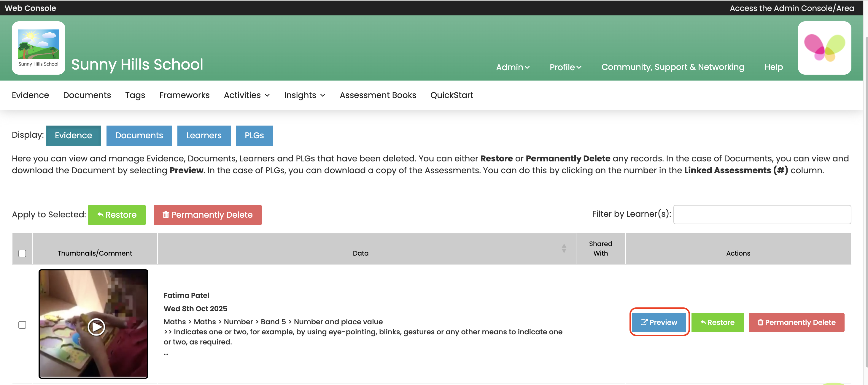Click the sort arrows in Data column
Image resolution: width=868 pixels, height=385 pixels.
click(564, 249)
